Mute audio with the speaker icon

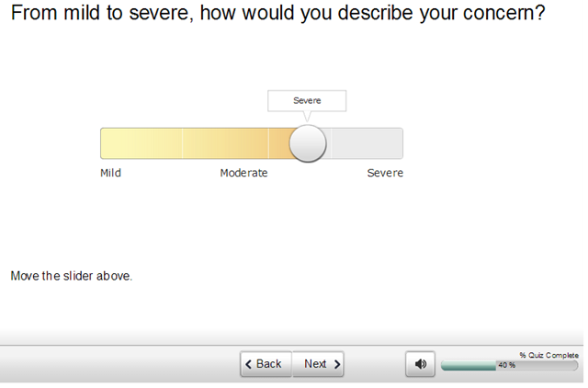[420, 364]
